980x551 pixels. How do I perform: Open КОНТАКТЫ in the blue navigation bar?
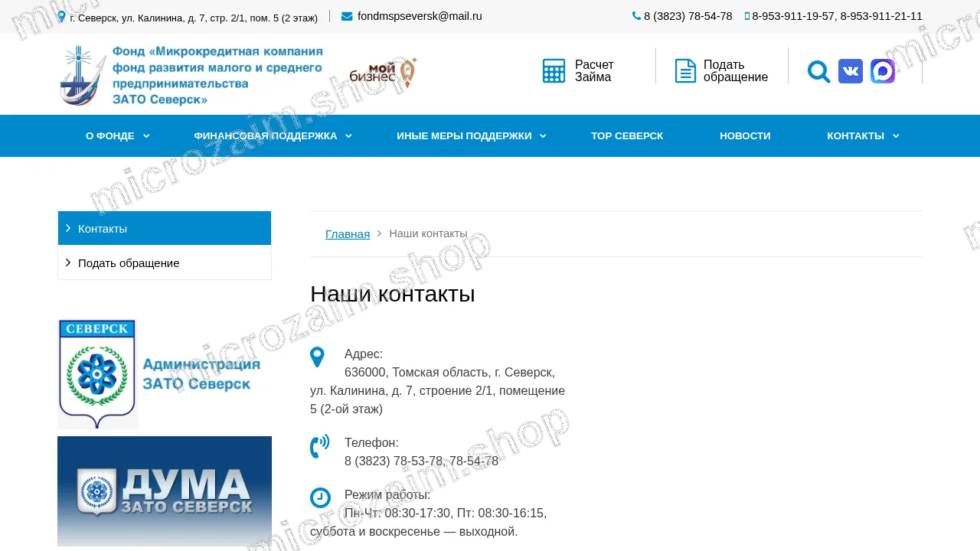tap(855, 136)
